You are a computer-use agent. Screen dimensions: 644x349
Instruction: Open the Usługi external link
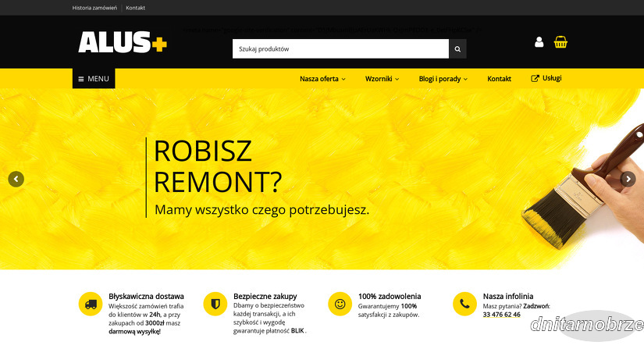point(546,78)
